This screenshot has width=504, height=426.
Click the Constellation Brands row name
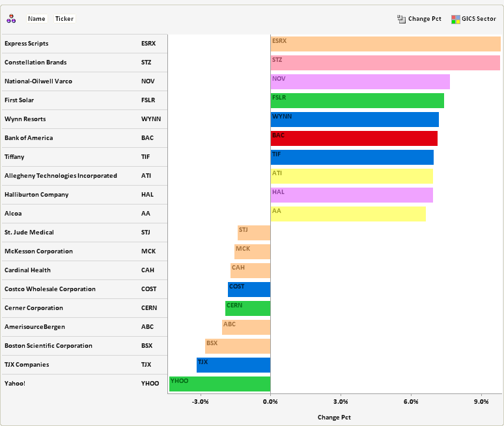35,63
